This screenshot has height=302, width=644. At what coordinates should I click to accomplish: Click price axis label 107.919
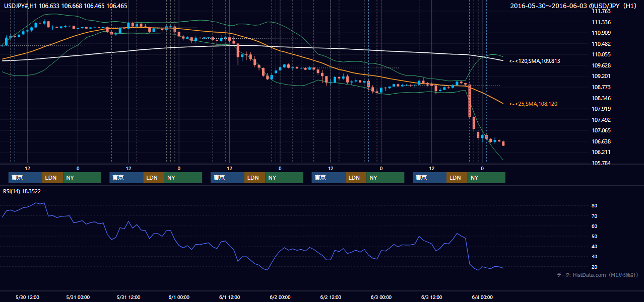tap(601, 109)
